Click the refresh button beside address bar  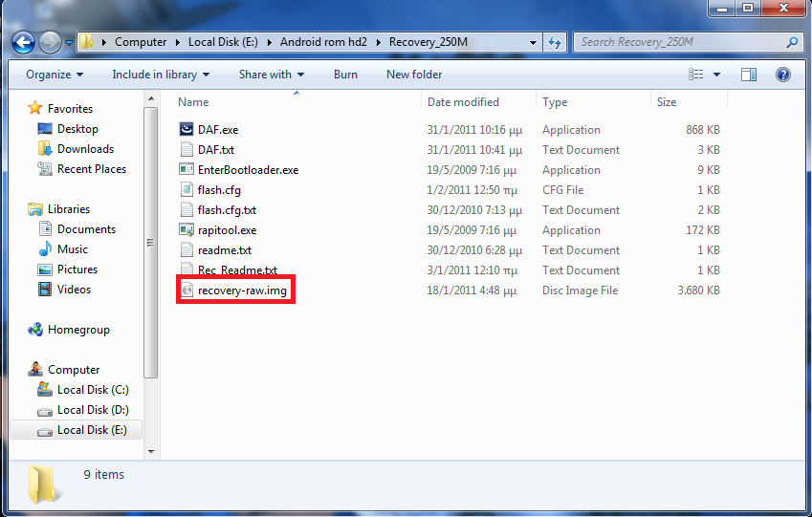pos(555,42)
